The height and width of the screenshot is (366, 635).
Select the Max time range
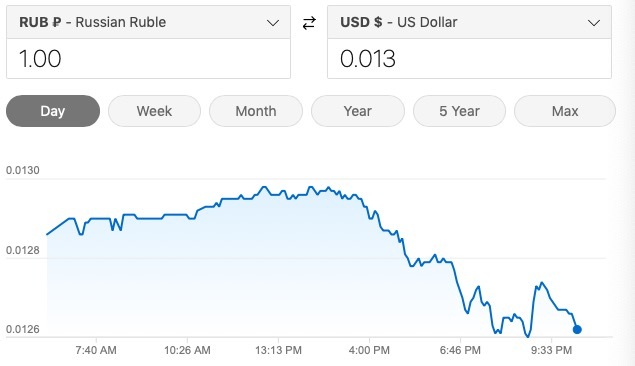(x=565, y=111)
